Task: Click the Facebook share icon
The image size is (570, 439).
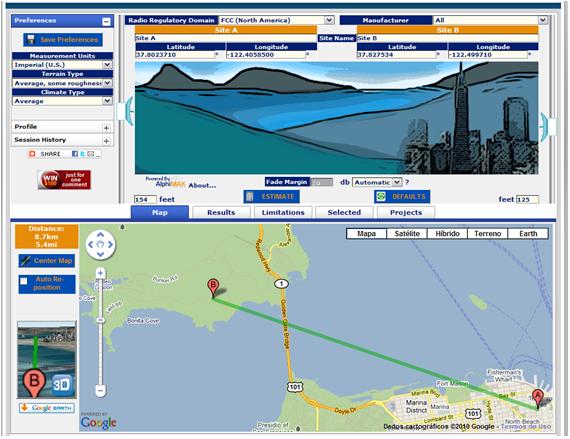Action: [75, 154]
